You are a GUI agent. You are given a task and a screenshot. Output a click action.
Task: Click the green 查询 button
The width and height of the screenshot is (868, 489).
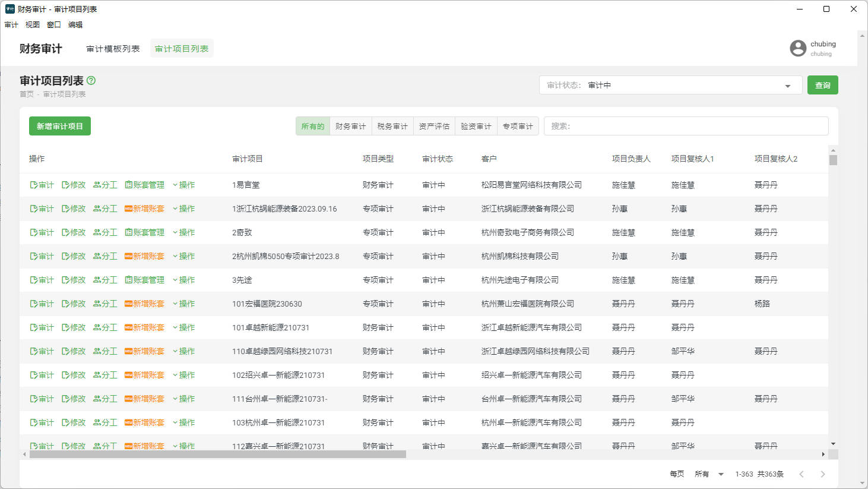[823, 85]
